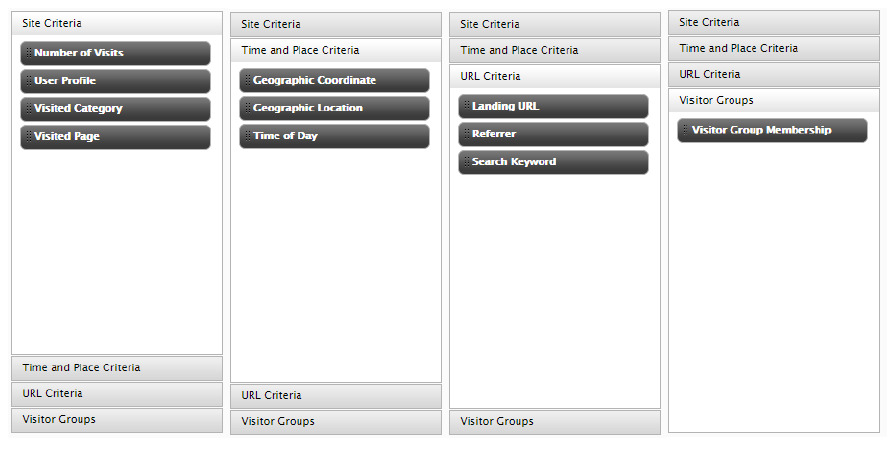Collapse Visitor Groups header above Visitor Group Membership

pos(773,100)
